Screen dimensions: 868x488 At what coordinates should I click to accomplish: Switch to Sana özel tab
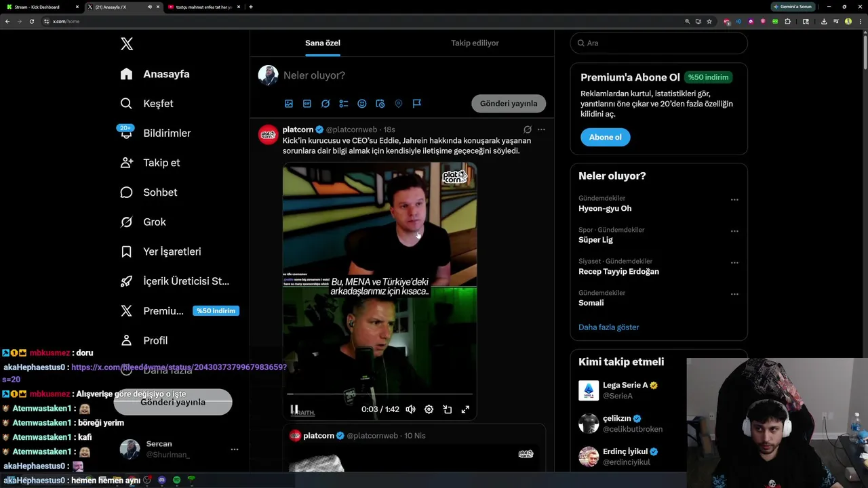click(323, 43)
